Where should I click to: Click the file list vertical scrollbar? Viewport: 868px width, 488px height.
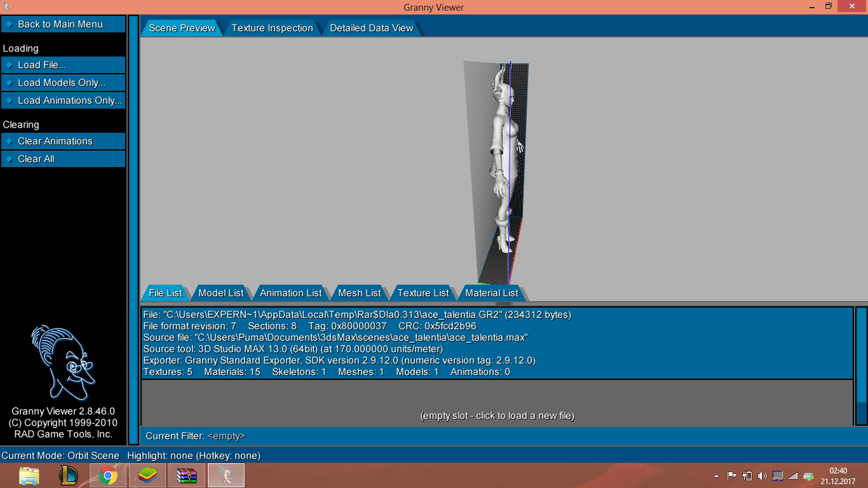pyautogui.click(x=861, y=366)
